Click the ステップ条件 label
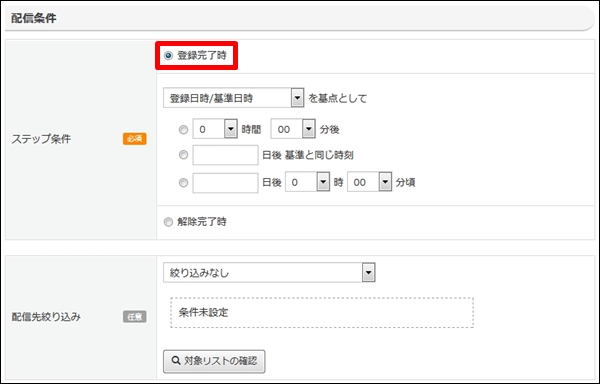Screen dimensions: 600x384 click(41, 139)
